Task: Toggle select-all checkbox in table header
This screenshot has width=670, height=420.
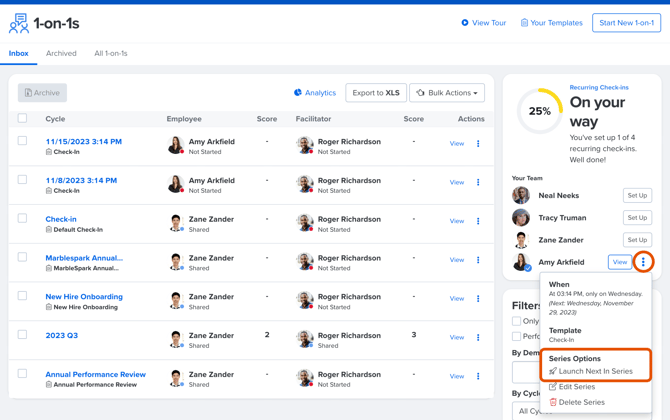Action: click(23, 119)
